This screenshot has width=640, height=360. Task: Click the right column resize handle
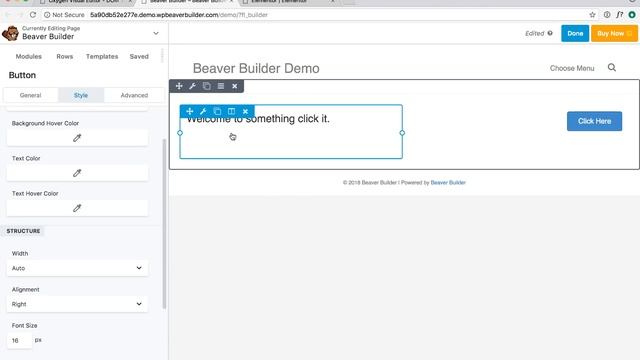pyautogui.click(x=402, y=133)
